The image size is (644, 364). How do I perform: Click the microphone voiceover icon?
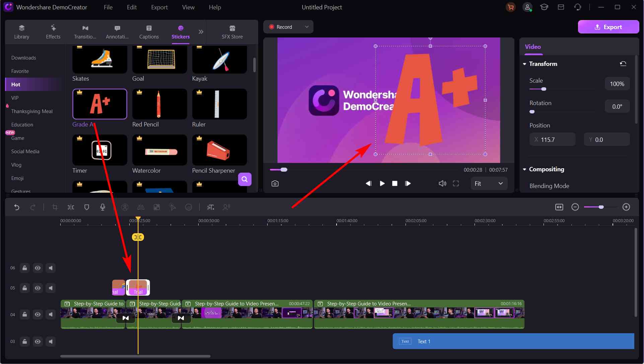click(102, 207)
